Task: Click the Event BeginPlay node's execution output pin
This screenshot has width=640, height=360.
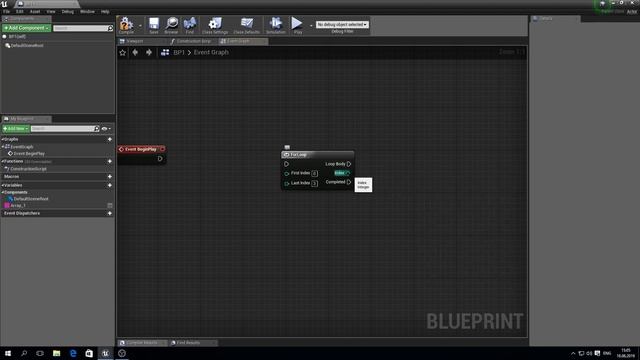Action: [160, 158]
